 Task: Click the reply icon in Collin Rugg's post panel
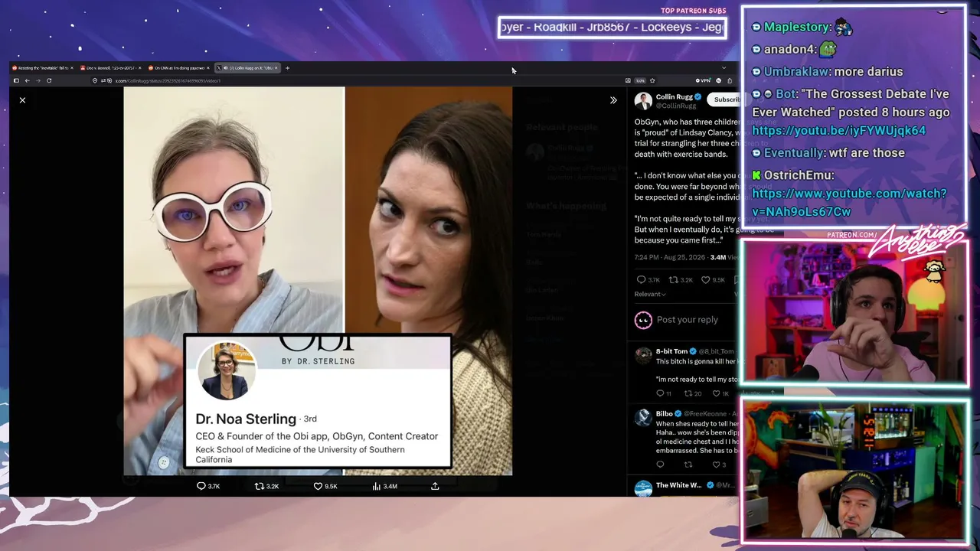click(x=641, y=280)
